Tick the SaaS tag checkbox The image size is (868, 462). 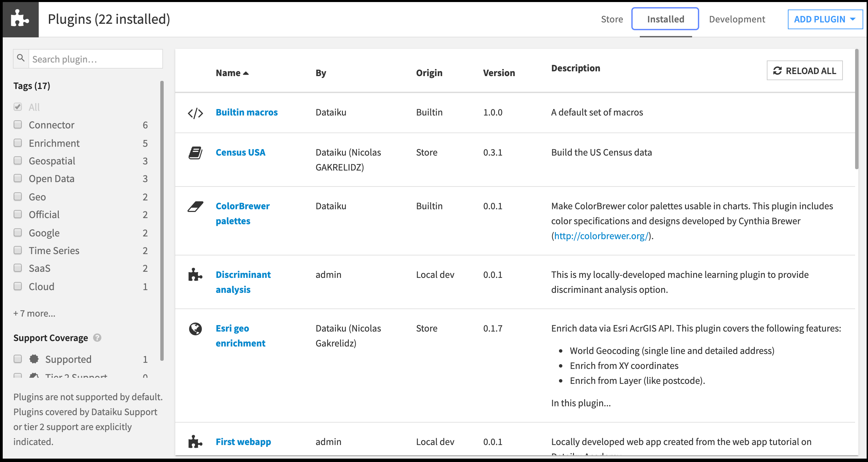point(18,268)
